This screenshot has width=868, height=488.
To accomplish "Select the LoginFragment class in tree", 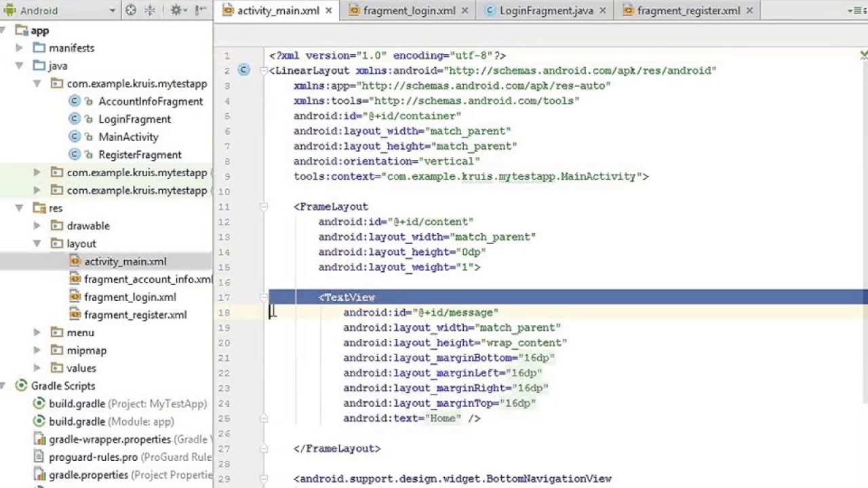I will pos(134,119).
